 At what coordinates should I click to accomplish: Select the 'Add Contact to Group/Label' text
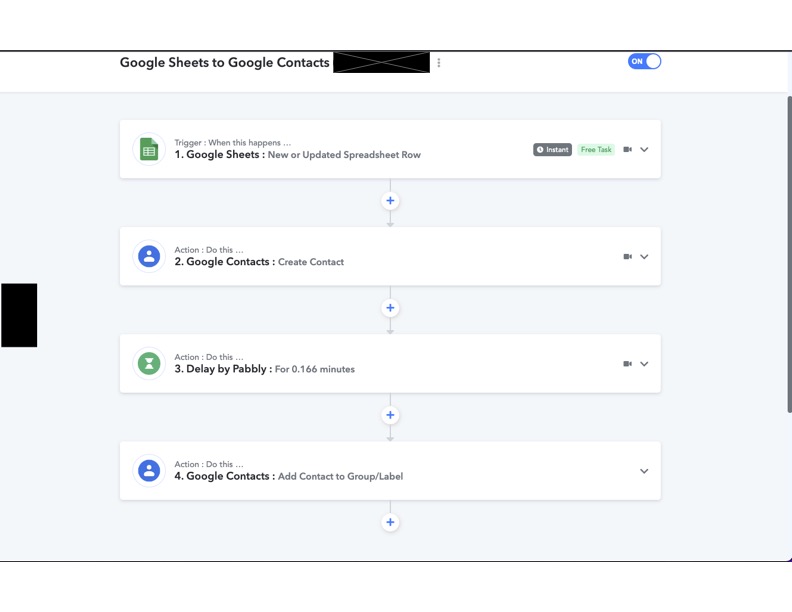tap(340, 476)
